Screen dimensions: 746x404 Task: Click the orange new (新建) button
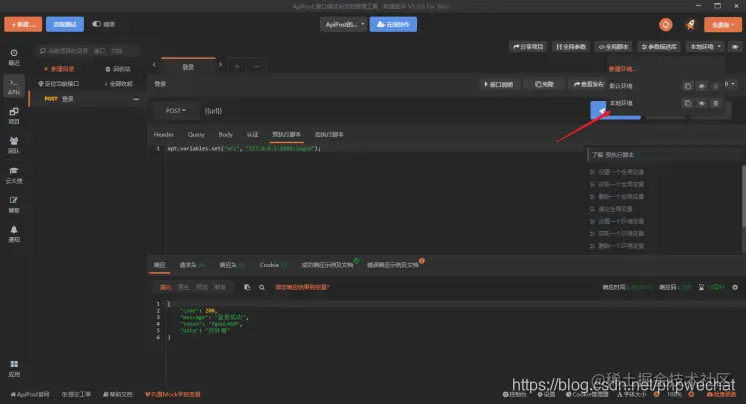(23, 24)
